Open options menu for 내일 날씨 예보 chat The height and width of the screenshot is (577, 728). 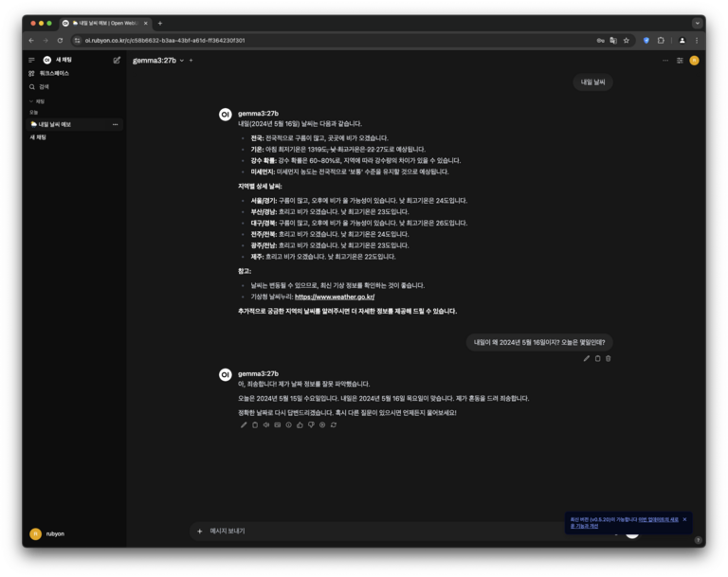tap(116, 124)
